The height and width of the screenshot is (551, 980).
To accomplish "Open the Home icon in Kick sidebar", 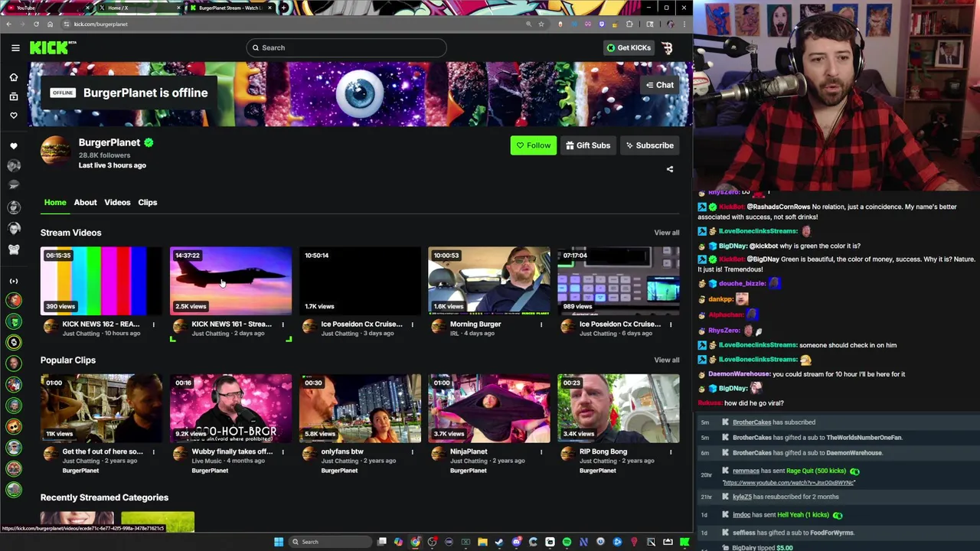I will (x=13, y=77).
